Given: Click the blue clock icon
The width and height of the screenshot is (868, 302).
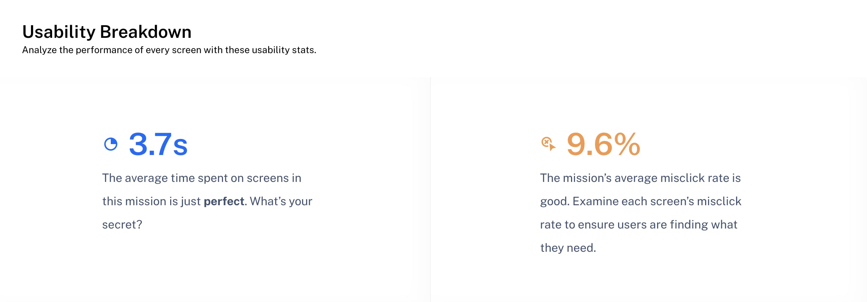Looking at the screenshot, I should pyautogui.click(x=111, y=144).
